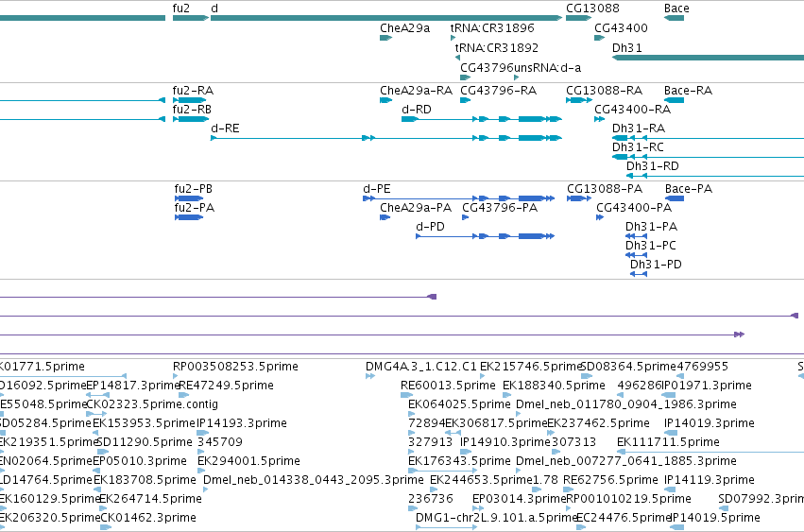Click the CheA29a gene label

[404, 28]
